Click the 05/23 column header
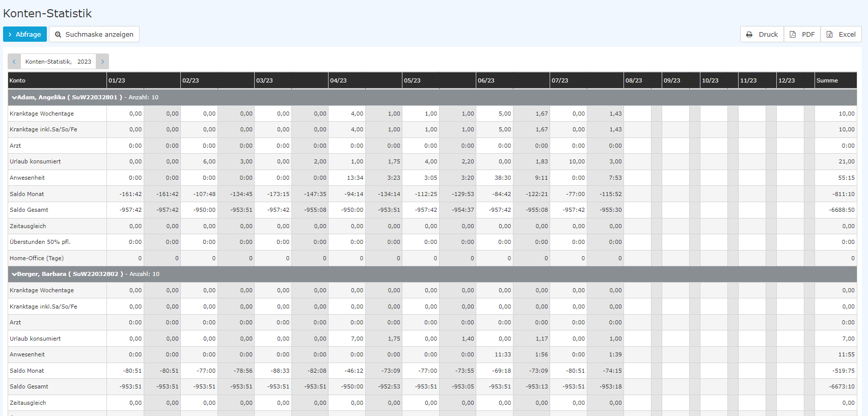This screenshot has height=416, width=868. coord(439,80)
